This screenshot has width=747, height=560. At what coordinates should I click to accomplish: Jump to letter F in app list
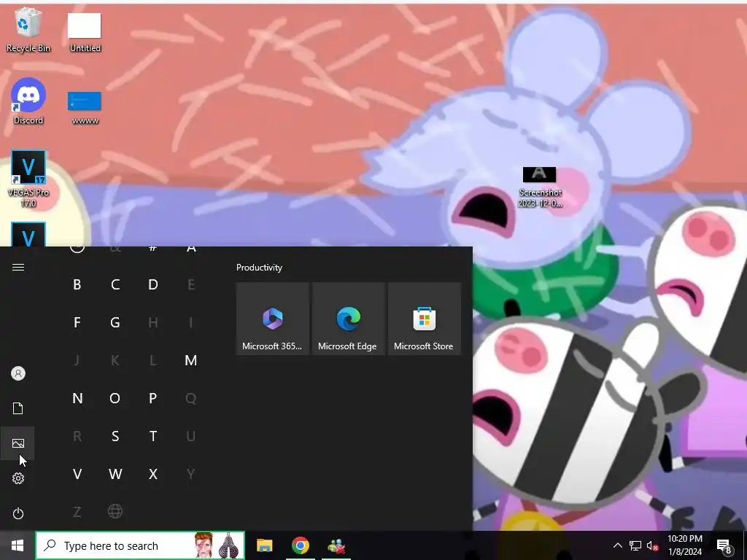[77, 322]
